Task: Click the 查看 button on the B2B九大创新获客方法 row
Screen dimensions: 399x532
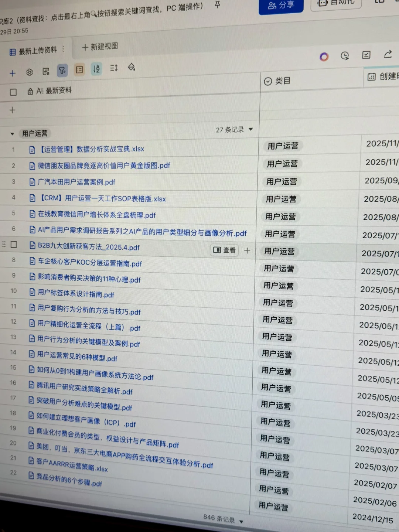Action: click(225, 250)
